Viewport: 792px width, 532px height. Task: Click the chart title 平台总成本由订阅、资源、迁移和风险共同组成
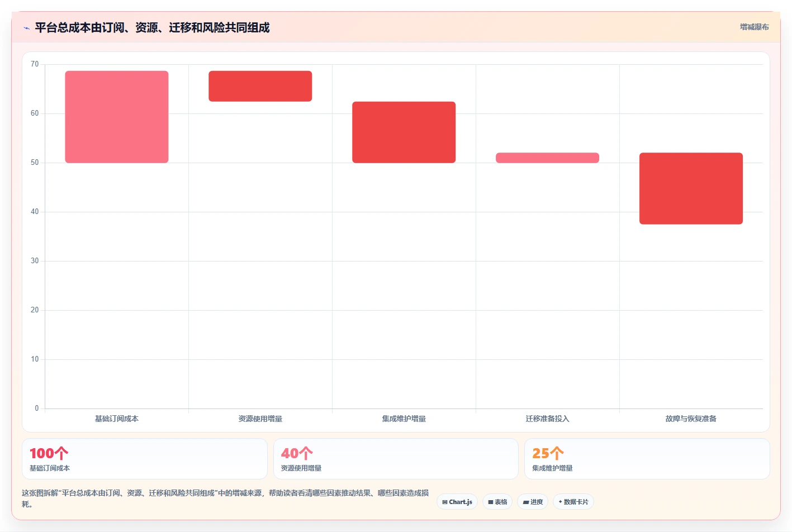coord(152,27)
